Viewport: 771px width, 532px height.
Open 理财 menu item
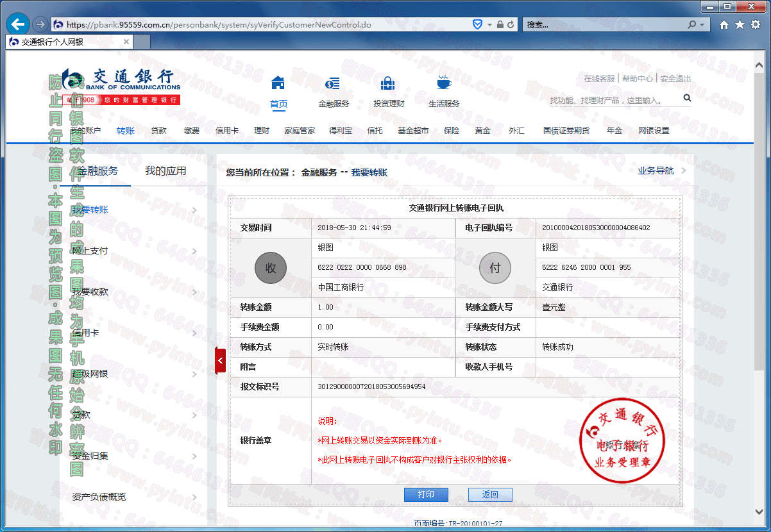coord(262,131)
